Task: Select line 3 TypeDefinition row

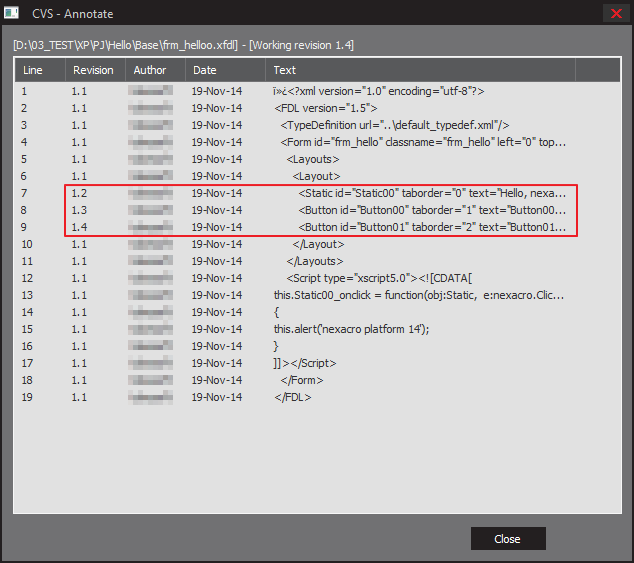Action: 395,125
